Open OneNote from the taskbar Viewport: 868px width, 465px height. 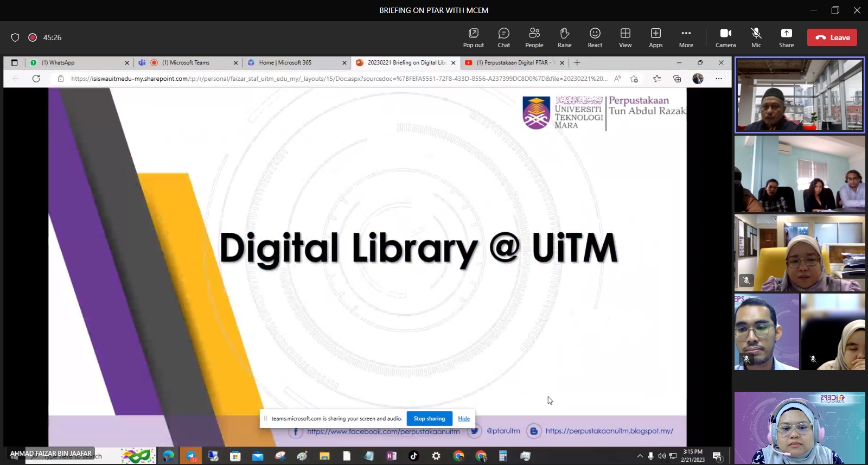pyautogui.click(x=391, y=456)
